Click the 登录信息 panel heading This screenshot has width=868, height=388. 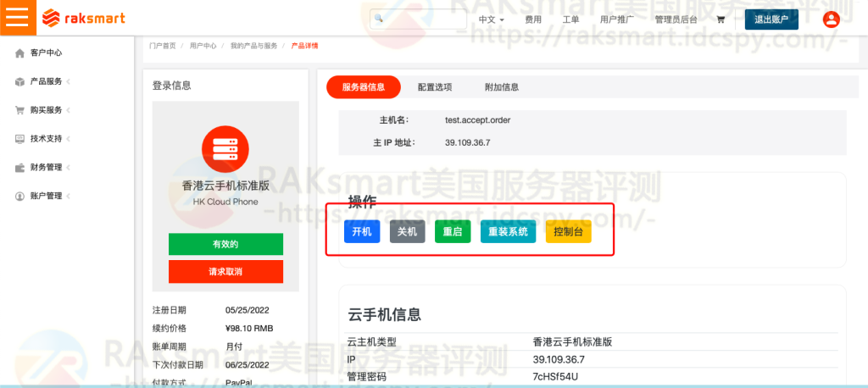[x=171, y=86]
